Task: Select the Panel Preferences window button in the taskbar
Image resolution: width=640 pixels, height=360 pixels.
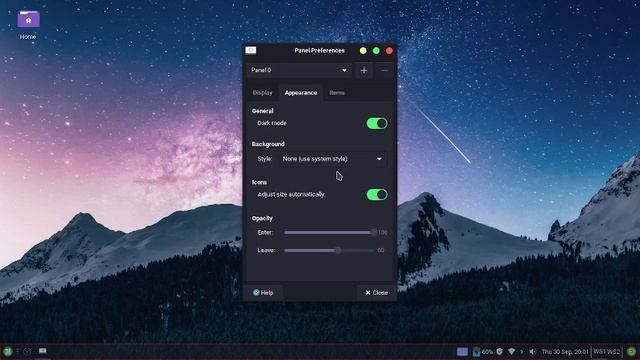Action: tap(42, 351)
